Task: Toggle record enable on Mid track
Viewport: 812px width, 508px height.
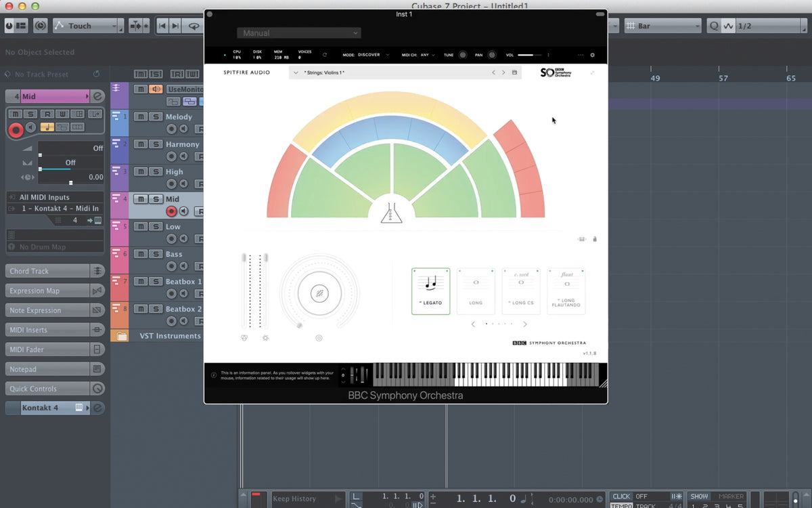Action: click(x=171, y=212)
